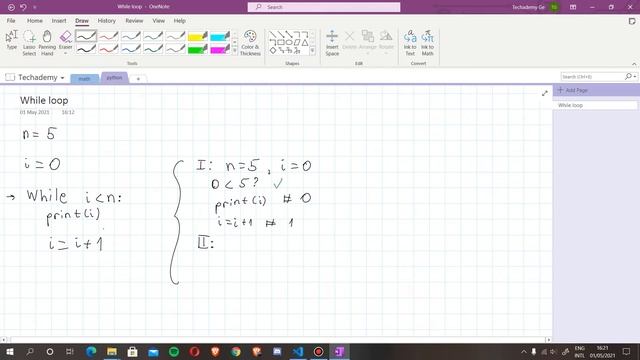This screenshot has width=640, height=360.
Task: Open Chrome from taskbar
Action: click(236, 351)
